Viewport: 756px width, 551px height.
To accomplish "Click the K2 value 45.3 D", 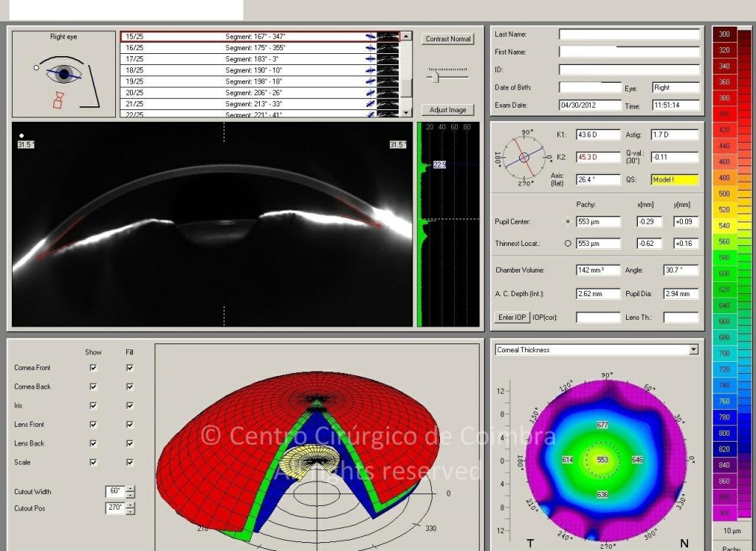I will coord(598,157).
